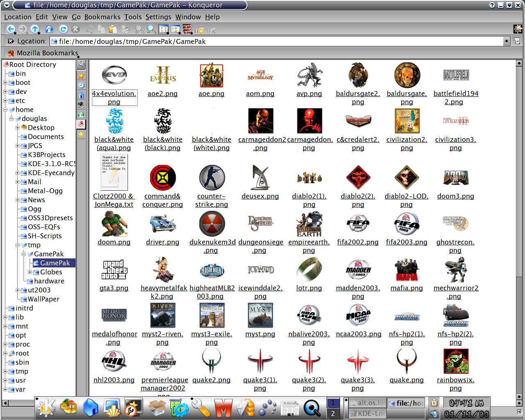Click the cardboard box icon in panel
The width and height of the screenshot is (525, 420).
(157, 409)
